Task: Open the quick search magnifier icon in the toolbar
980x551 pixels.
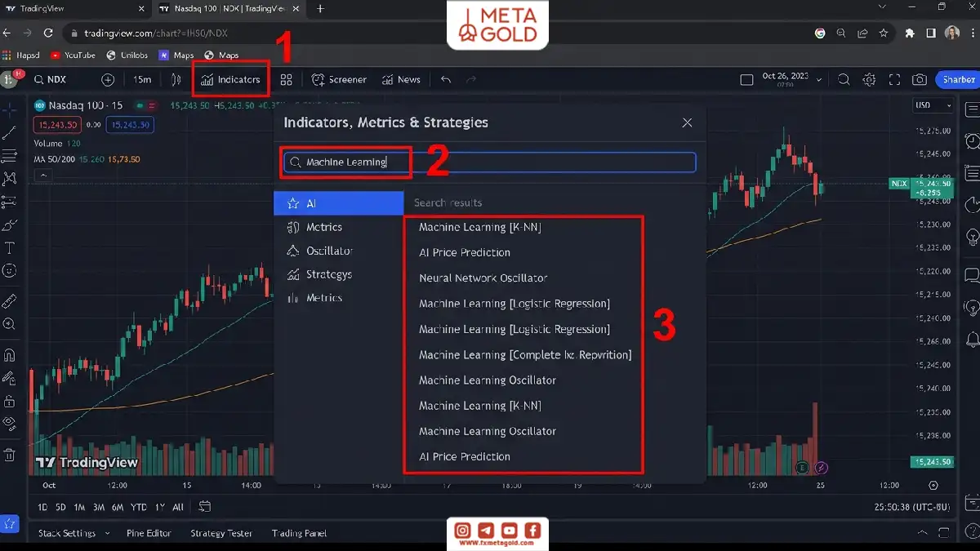Action: 844,79
